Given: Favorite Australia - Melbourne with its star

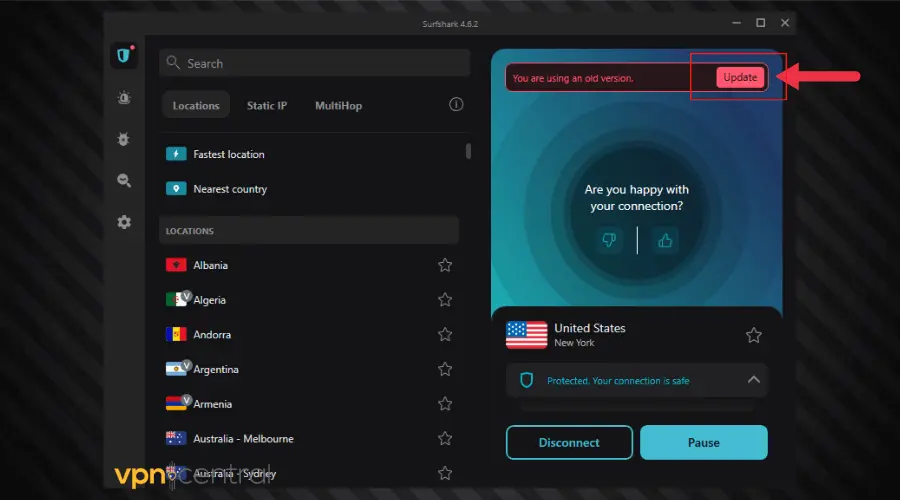Looking at the screenshot, I should (x=445, y=439).
